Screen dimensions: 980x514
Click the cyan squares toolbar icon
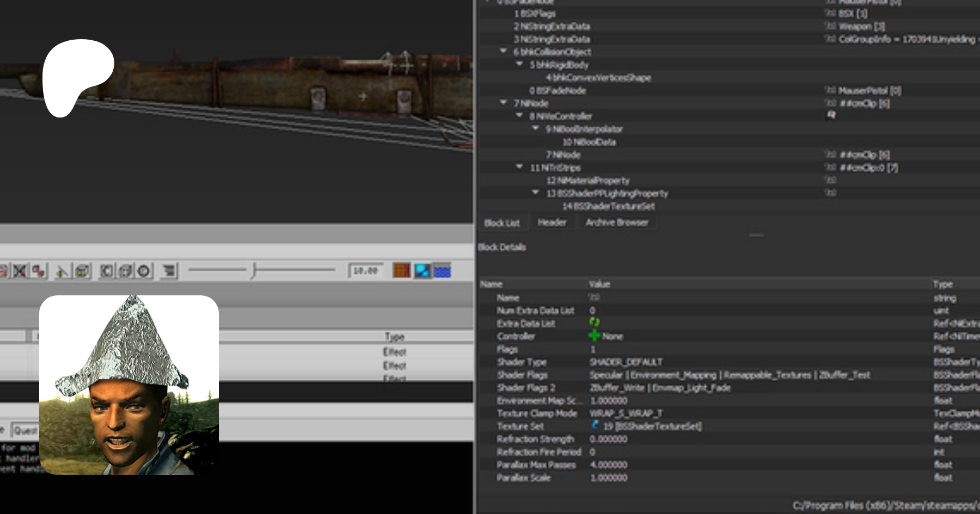pos(422,270)
